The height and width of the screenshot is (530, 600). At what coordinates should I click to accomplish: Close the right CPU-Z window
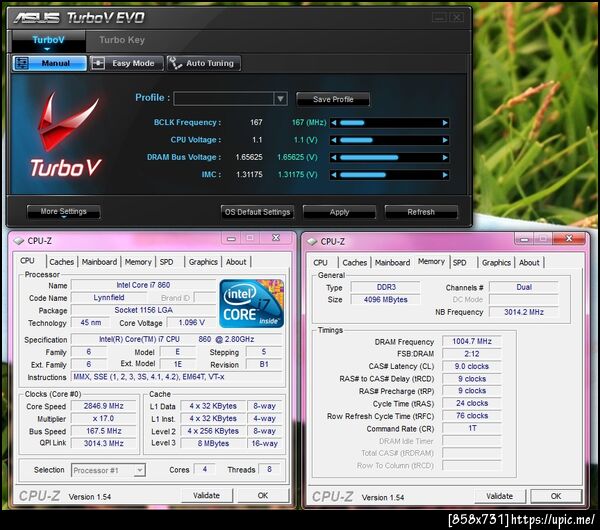click(569, 239)
